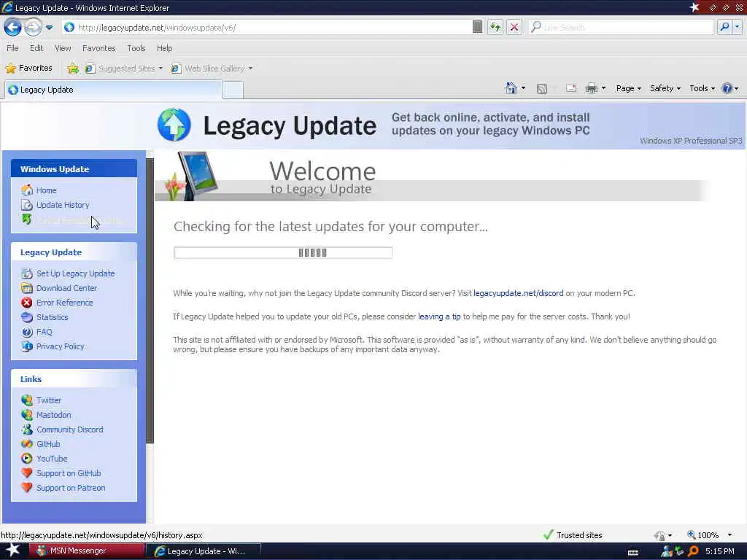This screenshot has height=560, width=747.
Task: Open the Community Discord sidebar link
Action: coord(69,429)
